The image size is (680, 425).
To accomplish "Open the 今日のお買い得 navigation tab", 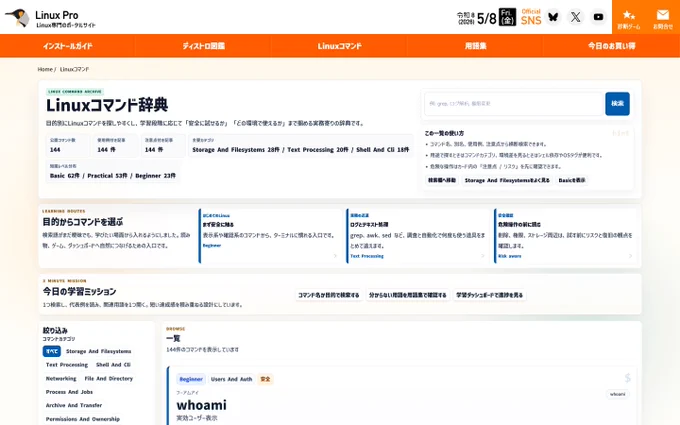I will [x=611, y=46].
